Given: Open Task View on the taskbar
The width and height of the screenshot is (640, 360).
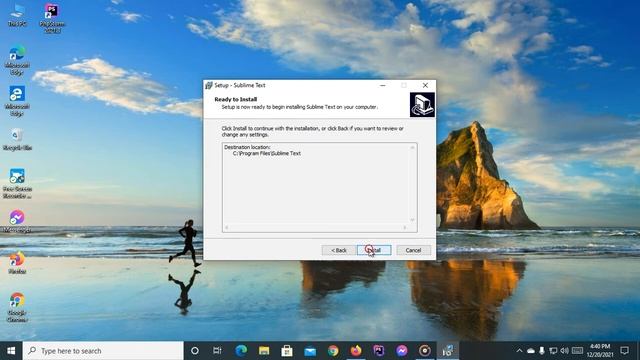Looking at the screenshot, I should coord(217,351).
